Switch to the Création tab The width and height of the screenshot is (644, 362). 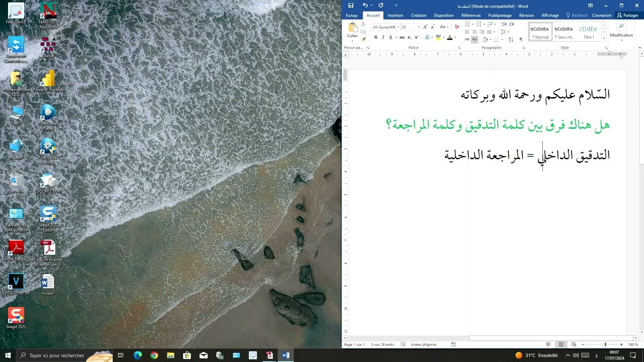click(418, 16)
